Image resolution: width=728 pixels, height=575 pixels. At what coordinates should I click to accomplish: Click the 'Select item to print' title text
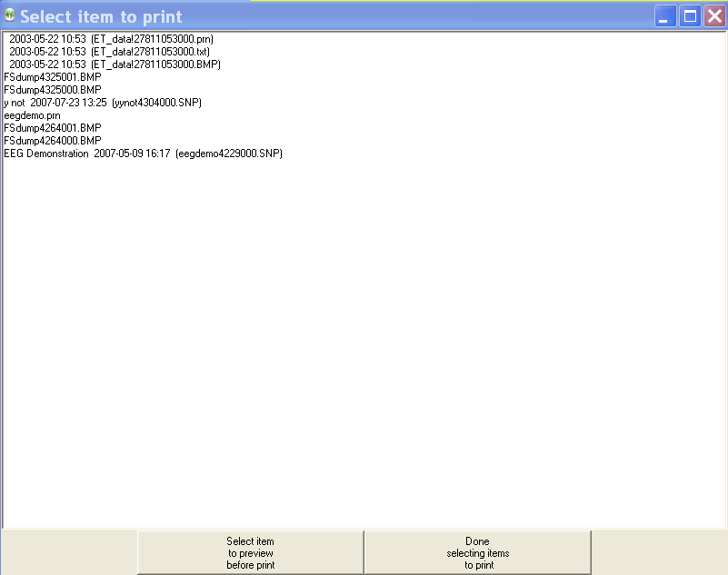coord(101,16)
